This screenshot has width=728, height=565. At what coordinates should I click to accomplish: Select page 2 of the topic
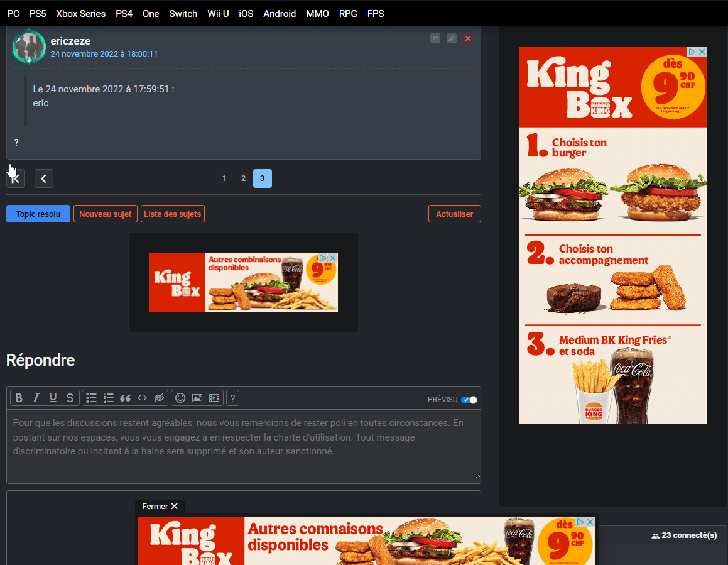click(x=243, y=178)
